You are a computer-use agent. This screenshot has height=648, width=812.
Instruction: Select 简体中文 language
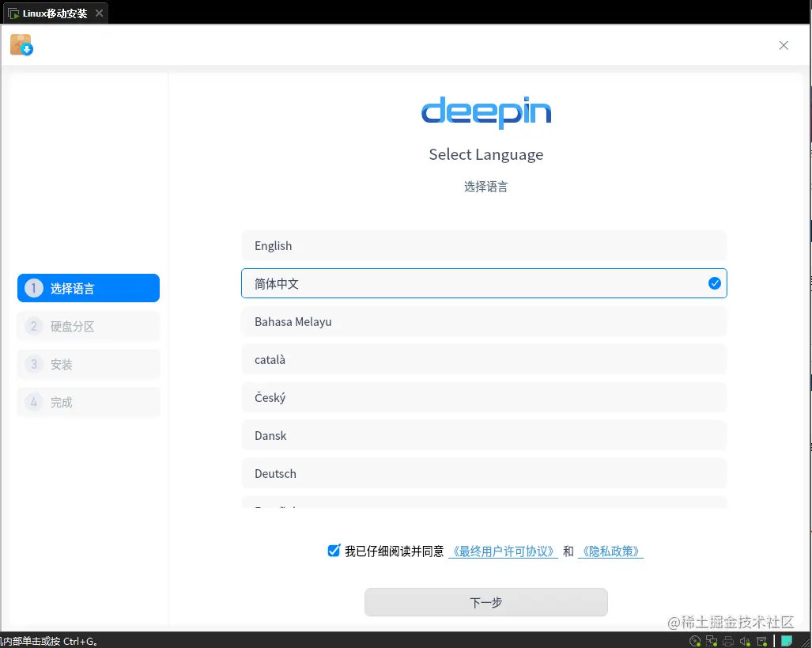[484, 283]
